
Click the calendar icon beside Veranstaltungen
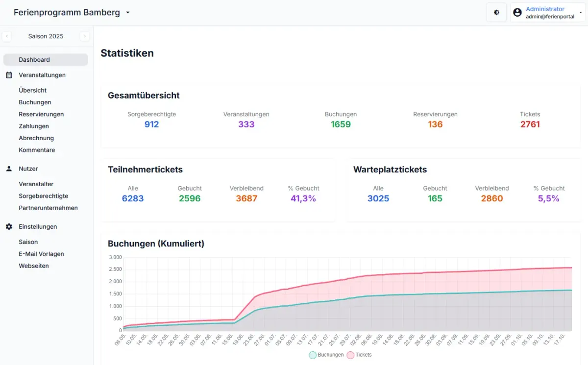(x=9, y=75)
